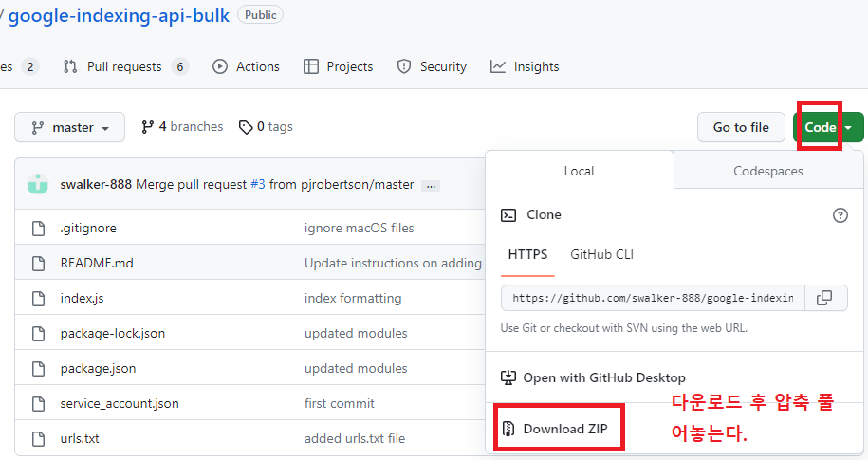Toggle the Code dropdown arrow

pyautogui.click(x=849, y=128)
